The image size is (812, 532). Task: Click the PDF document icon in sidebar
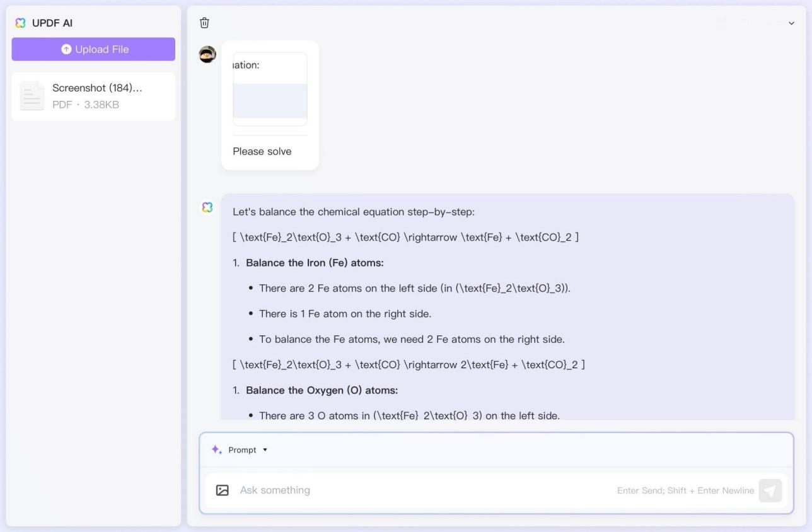coord(32,96)
